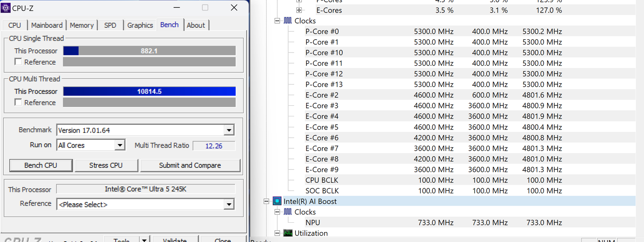Close the CPU-Z window with the X
This screenshot has width=644, height=242.
click(234, 8)
